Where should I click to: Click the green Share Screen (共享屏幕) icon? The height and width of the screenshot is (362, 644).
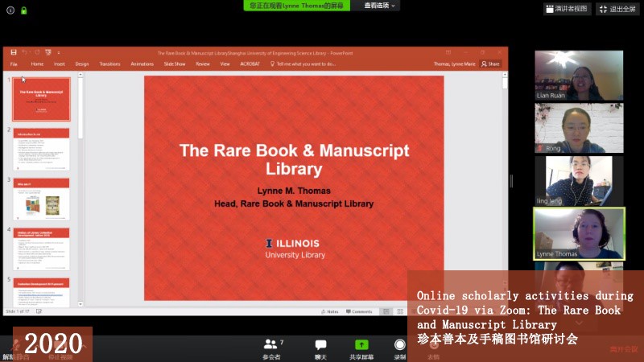click(361, 345)
